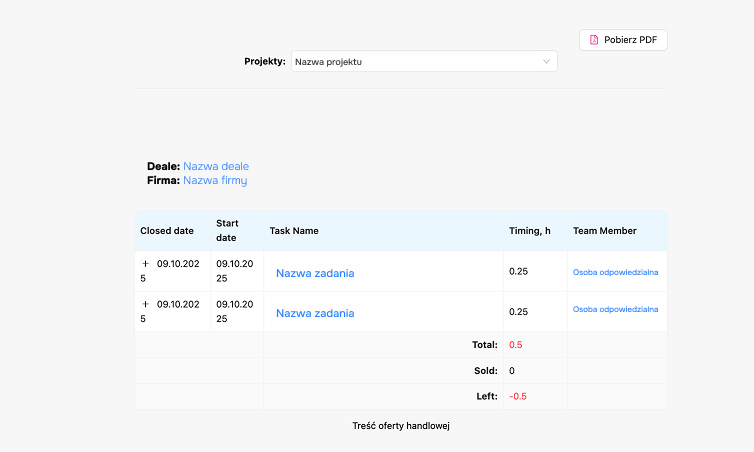Image resolution: width=754 pixels, height=452 pixels.
Task: Open second row Nazwa zadania task
Action: click(315, 313)
